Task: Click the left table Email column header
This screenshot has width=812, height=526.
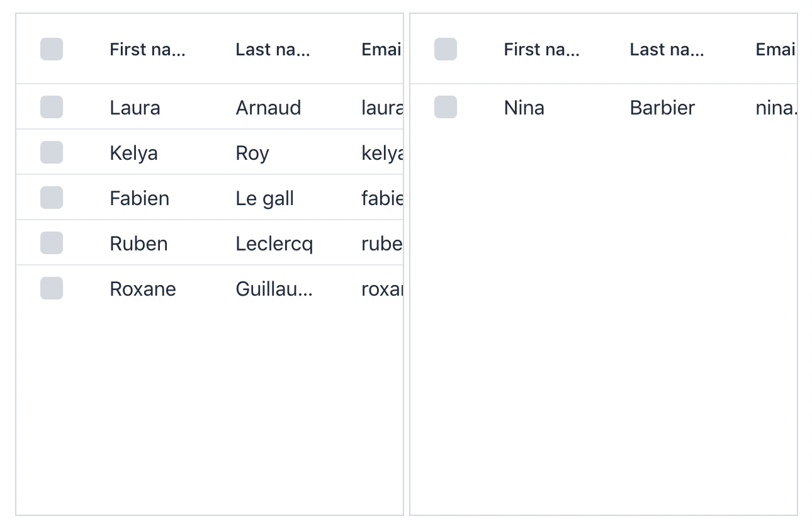Action: 381,50
